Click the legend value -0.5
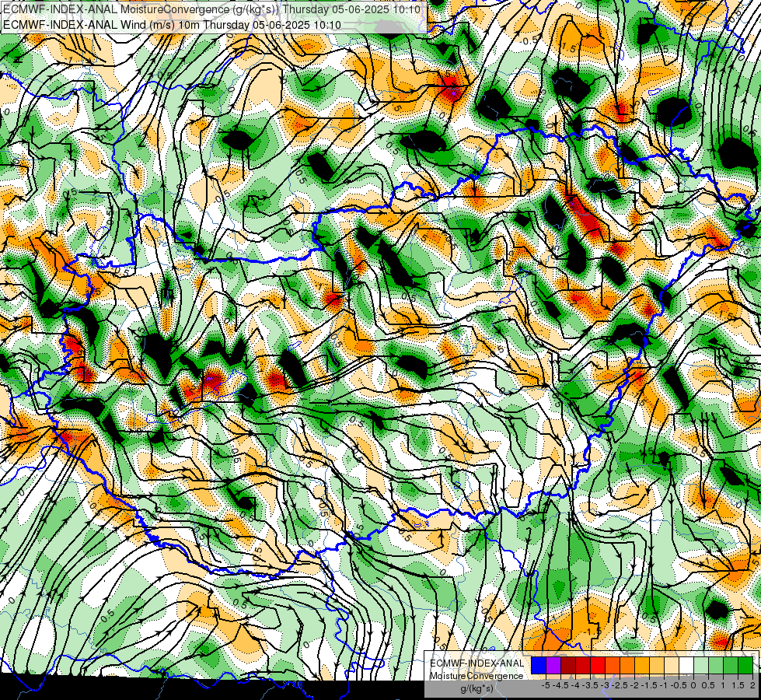This screenshot has height=700, width=761. 679,685
